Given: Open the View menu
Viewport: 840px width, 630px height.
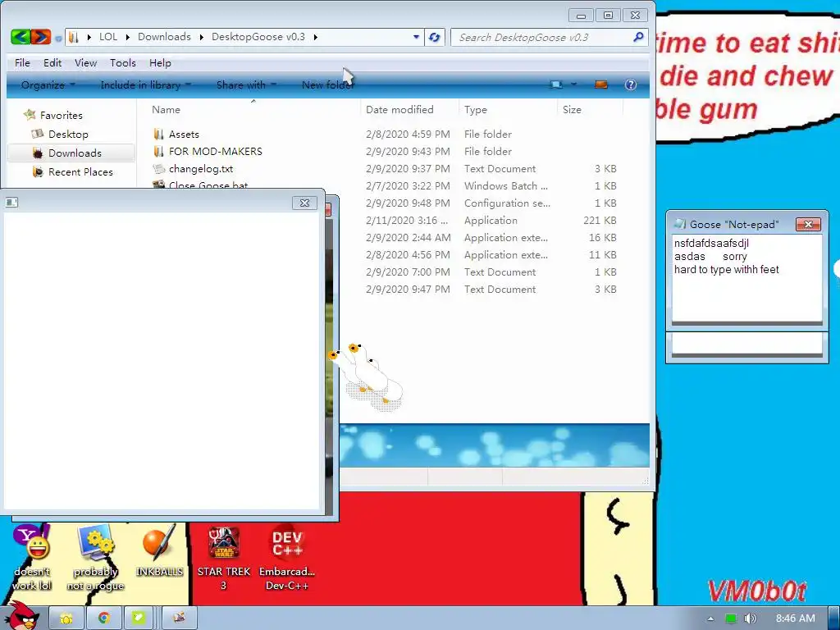Looking at the screenshot, I should coord(85,62).
